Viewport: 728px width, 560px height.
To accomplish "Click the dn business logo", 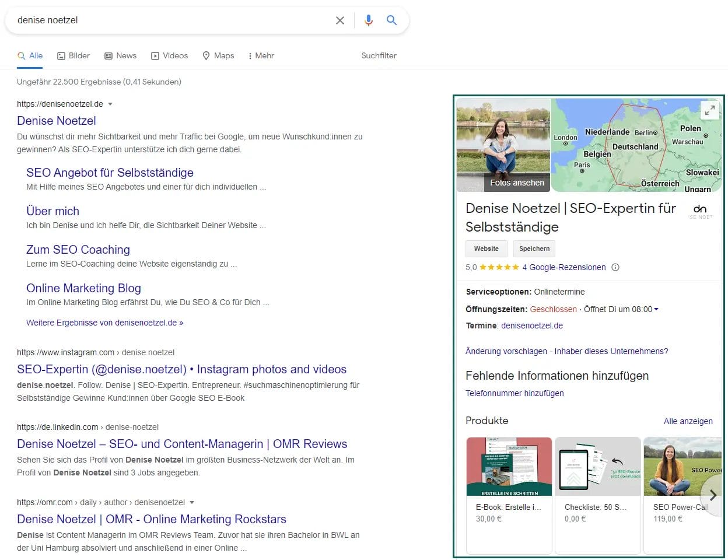I will (x=700, y=211).
